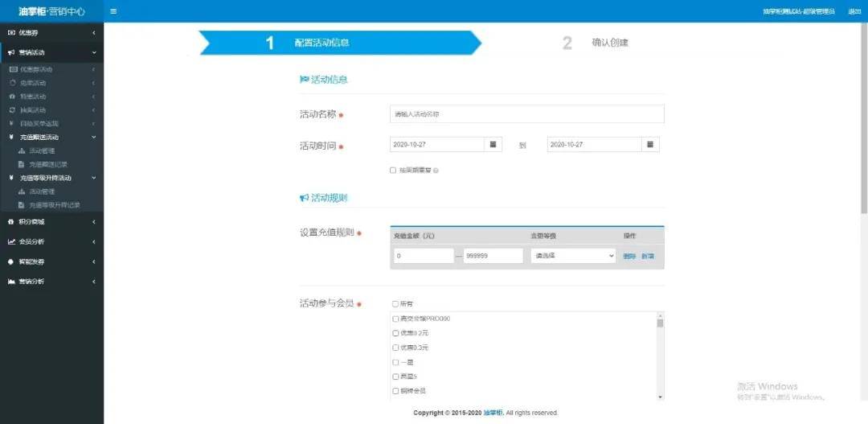
Task: Click the hamburger menu icon in top bar
Action: 113,11
